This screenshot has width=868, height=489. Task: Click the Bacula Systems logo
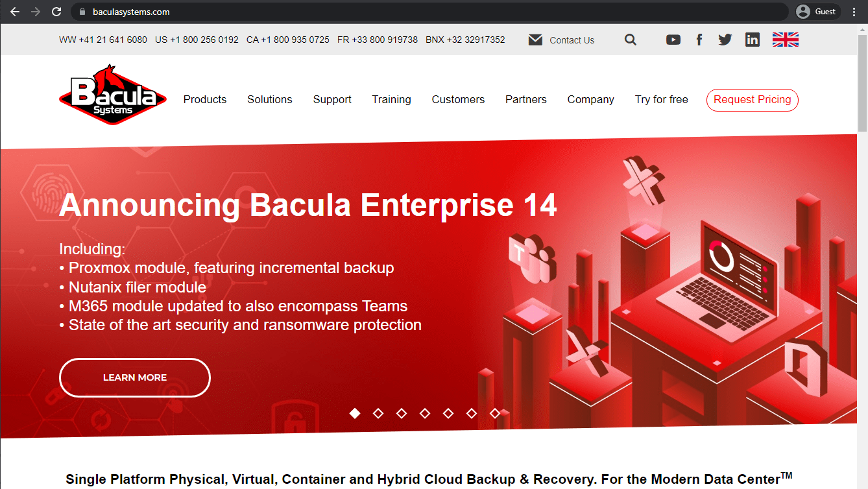coord(113,95)
